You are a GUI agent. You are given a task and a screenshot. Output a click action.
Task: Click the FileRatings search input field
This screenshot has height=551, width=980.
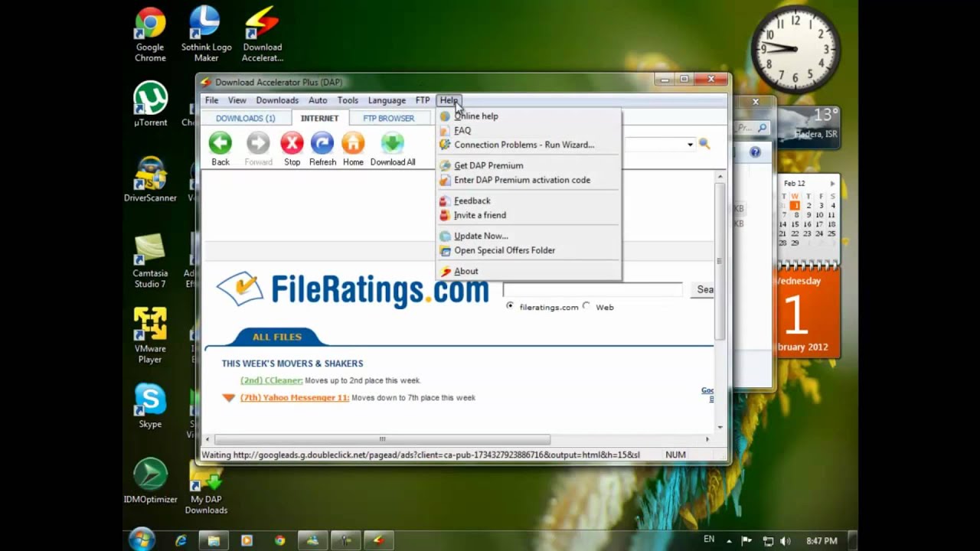(592, 289)
